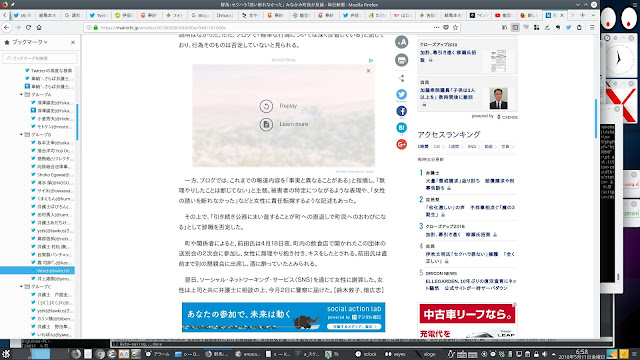Click the forward navigation arrow
Viewport: 640px width, 360px height.
[x=18, y=27]
